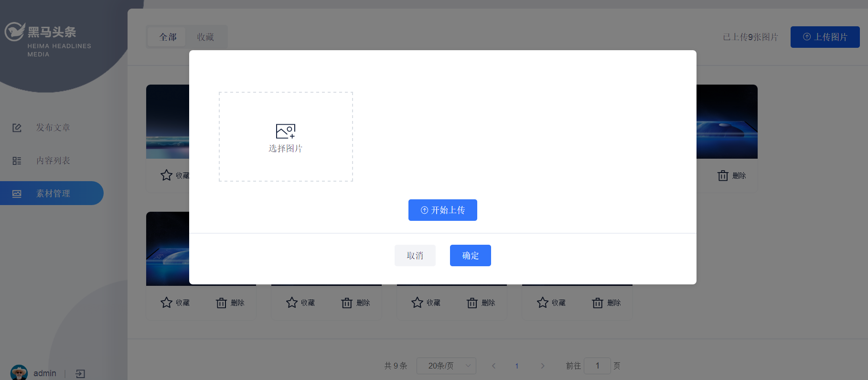Select 素材管理 in the sidebar
Viewport: 868px width, 380px height.
point(52,193)
